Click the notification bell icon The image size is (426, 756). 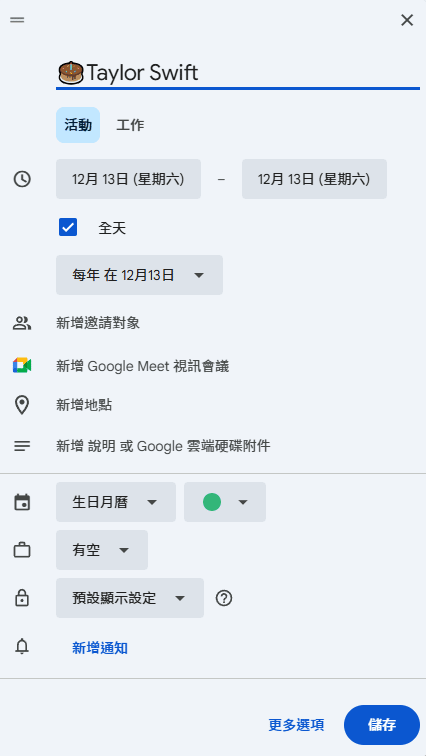click(x=22, y=647)
